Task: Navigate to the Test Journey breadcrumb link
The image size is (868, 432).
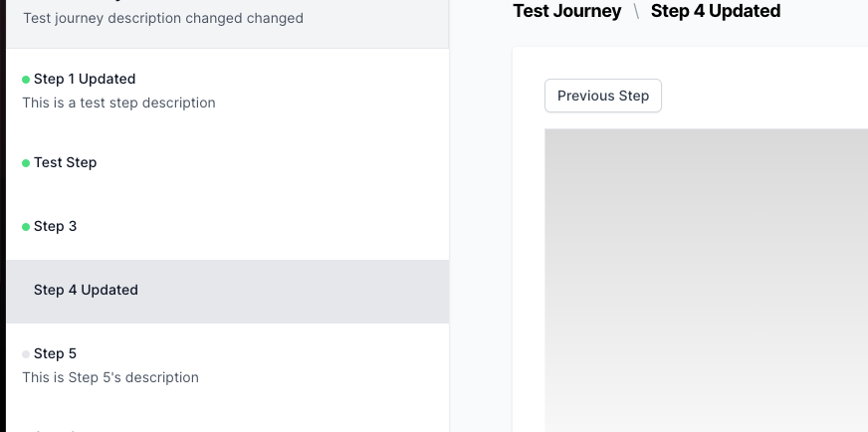Action: [566, 11]
